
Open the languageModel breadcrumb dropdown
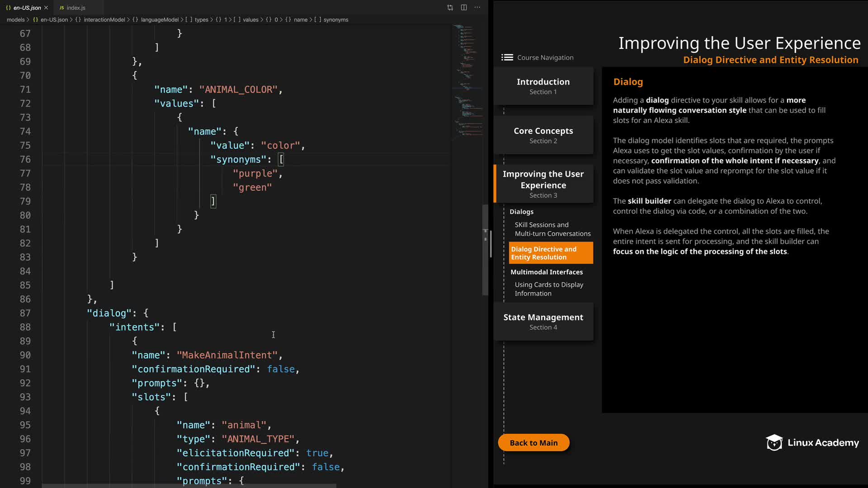point(159,20)
